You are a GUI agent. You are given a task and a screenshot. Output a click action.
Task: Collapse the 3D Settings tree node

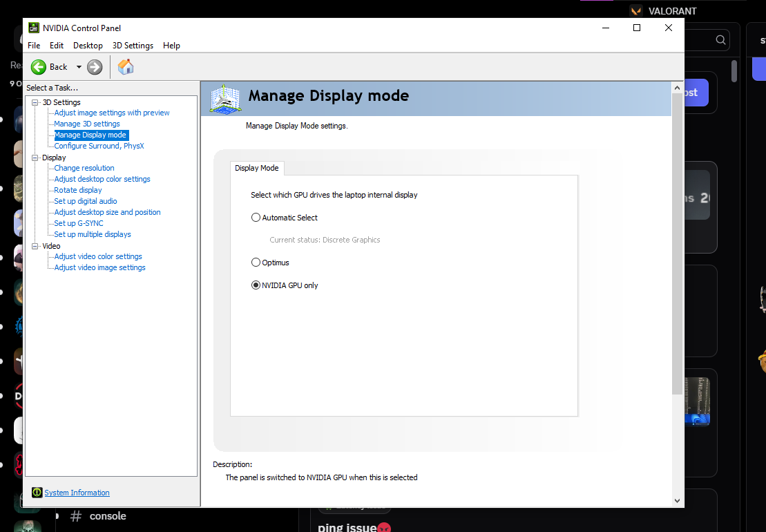pos(35,102)
